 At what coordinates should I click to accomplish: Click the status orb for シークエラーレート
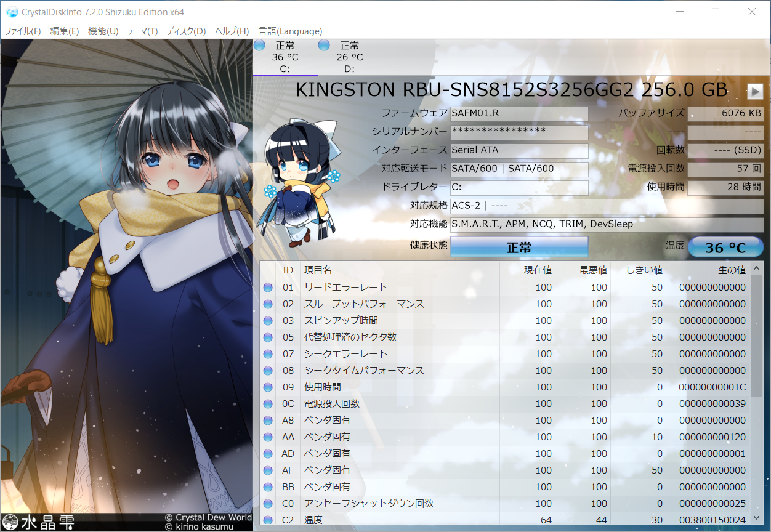pyautogui.click(x=268, y=354)
